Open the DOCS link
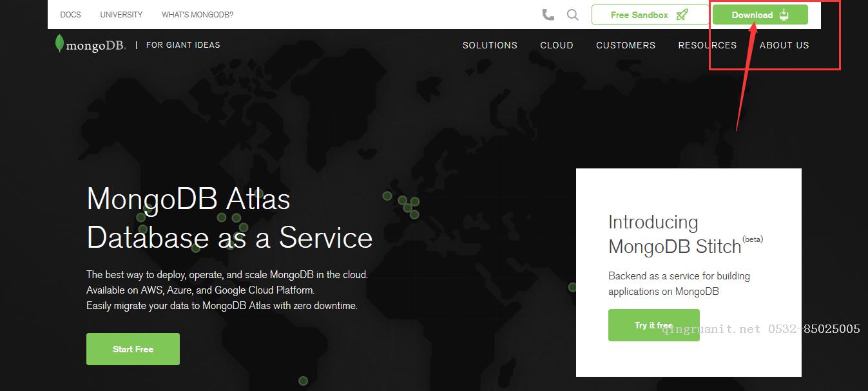The width and height of the screenshot is (868, 391). [x=70, y=15]
